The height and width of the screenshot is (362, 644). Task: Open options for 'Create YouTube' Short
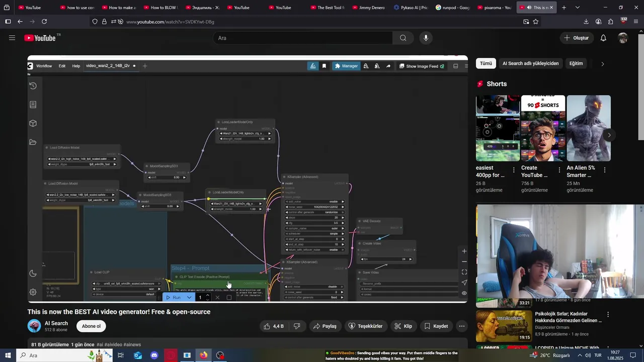point(559,170)
